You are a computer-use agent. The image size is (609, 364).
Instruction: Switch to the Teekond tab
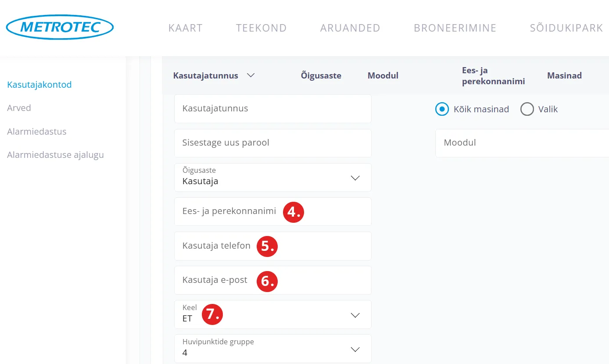click(261, 28)
